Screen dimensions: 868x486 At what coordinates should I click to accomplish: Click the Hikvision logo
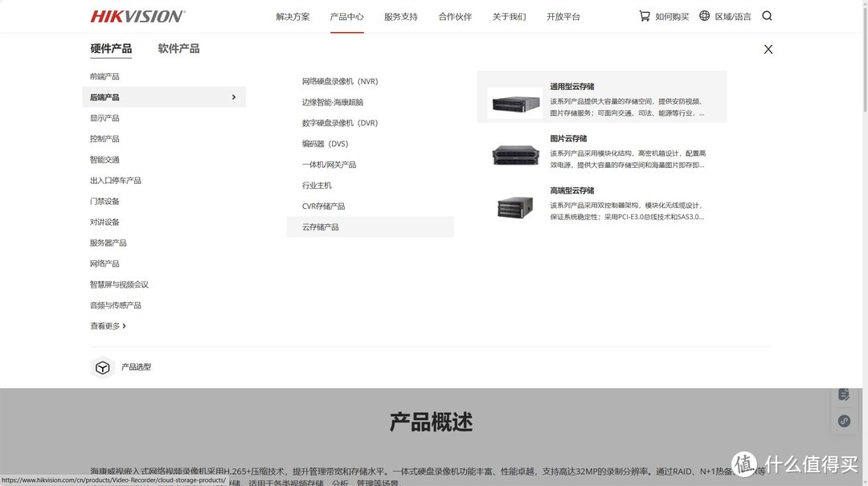click(x=138, y=17)
